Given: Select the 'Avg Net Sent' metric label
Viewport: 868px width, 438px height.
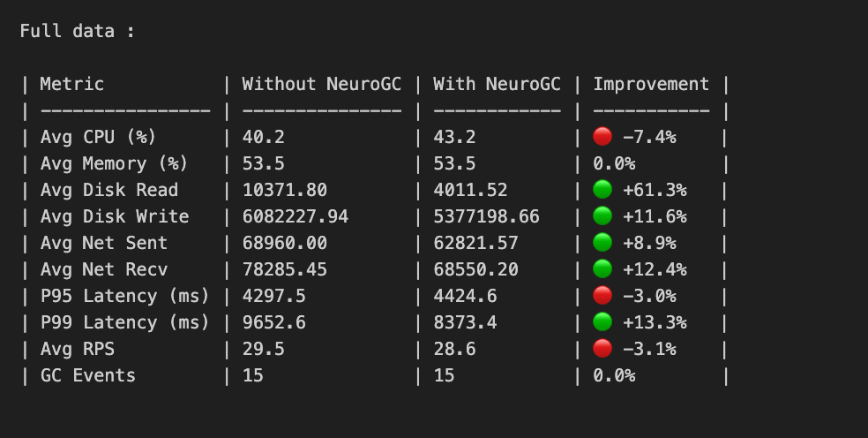Looking at the screenshot, I should [103, 243].
